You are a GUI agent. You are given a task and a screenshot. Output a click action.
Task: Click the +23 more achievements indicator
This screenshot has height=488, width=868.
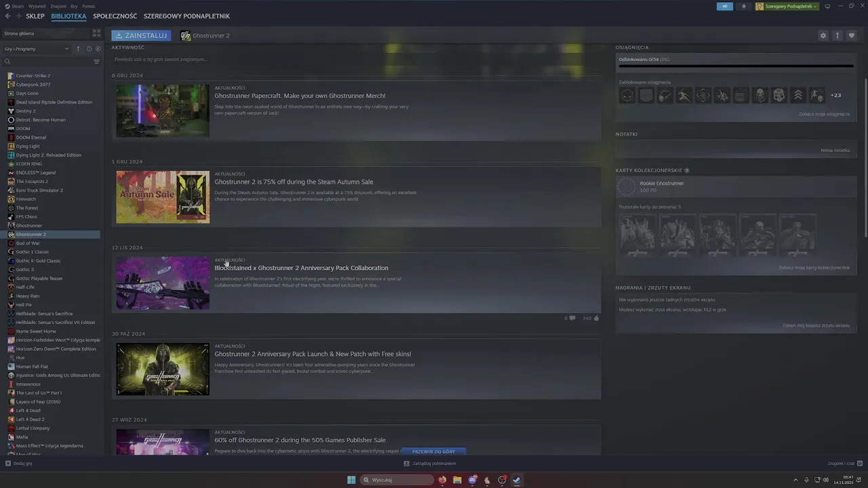836,96
